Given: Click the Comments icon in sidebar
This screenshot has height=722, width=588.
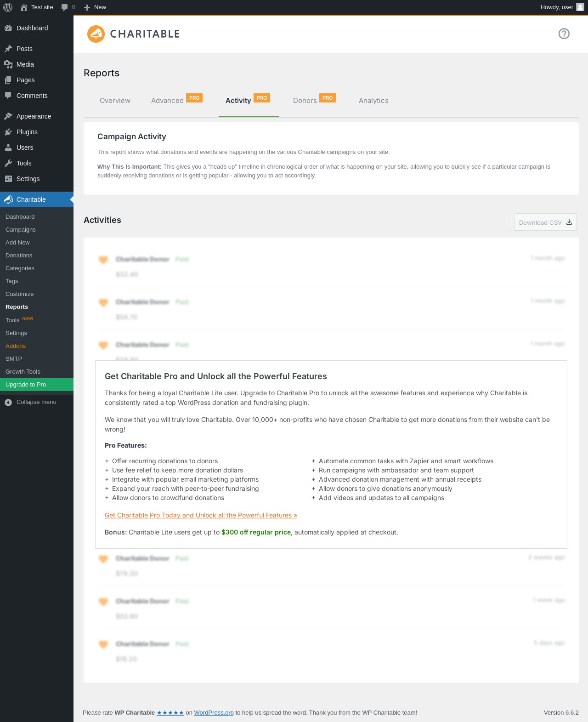Looking at the screenshot, I should [8, 96].
